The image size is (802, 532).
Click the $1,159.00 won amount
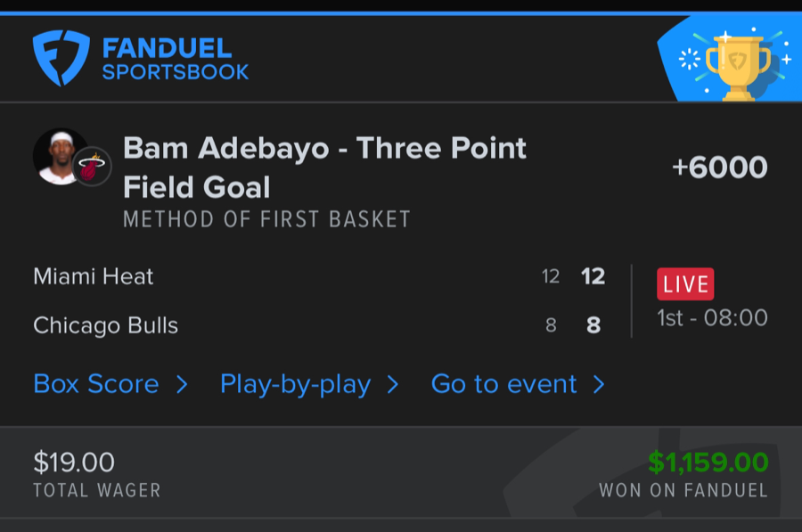(x=708, y=462)
